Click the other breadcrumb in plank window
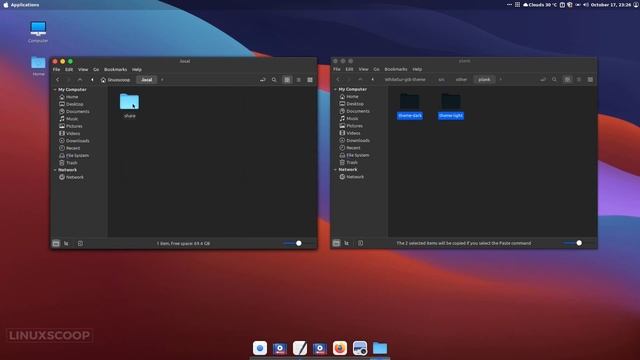 [461, 80]
